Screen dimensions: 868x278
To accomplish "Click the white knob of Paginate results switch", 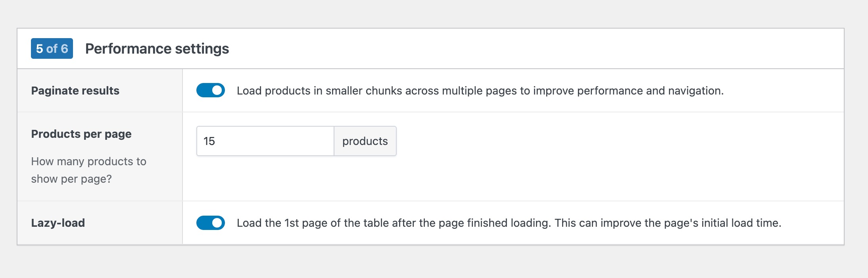I will (217, 90).
